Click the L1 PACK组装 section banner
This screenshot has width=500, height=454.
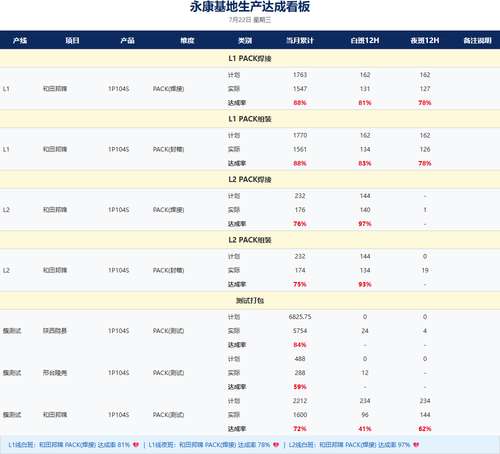[x=250, y=119]
